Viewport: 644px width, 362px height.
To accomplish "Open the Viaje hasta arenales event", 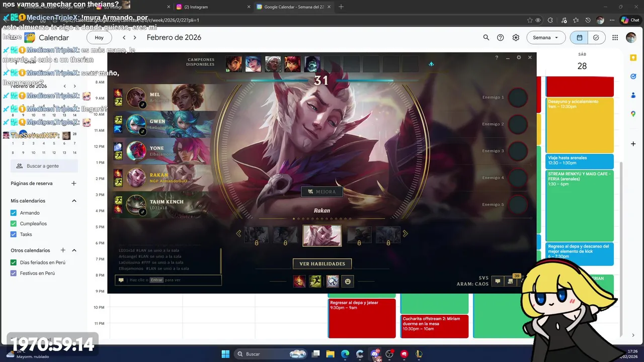I will (x=580, y=161).
